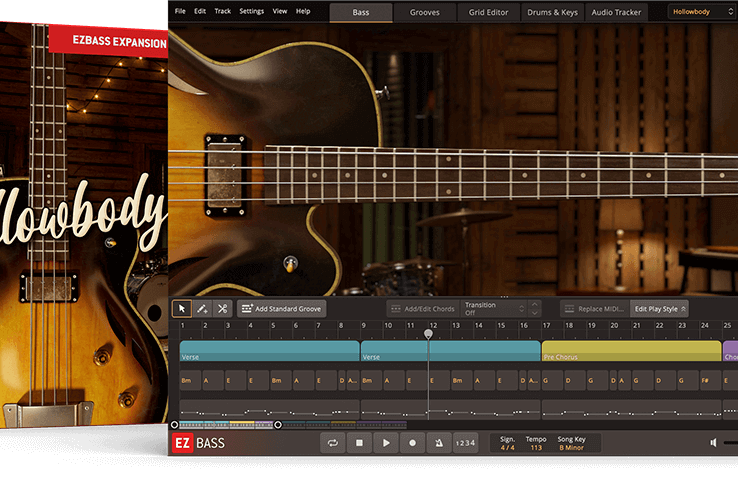Image resolution: width=738 pixels, height=488 pixels.
Task: Open the Settings menu
Action: pos(251,11)
